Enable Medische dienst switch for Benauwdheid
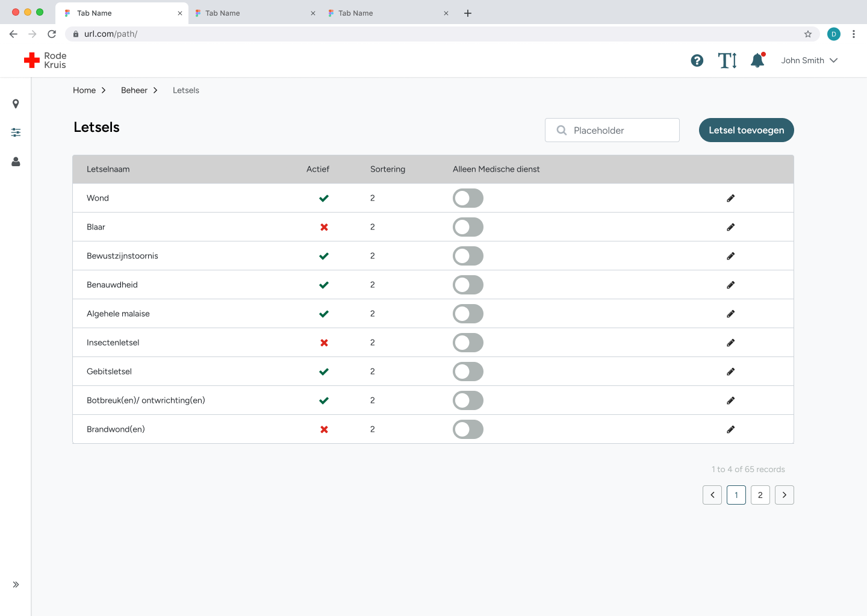Image resolution: width=867 pixels, height=616 pixels. click(x=468, y=285)
